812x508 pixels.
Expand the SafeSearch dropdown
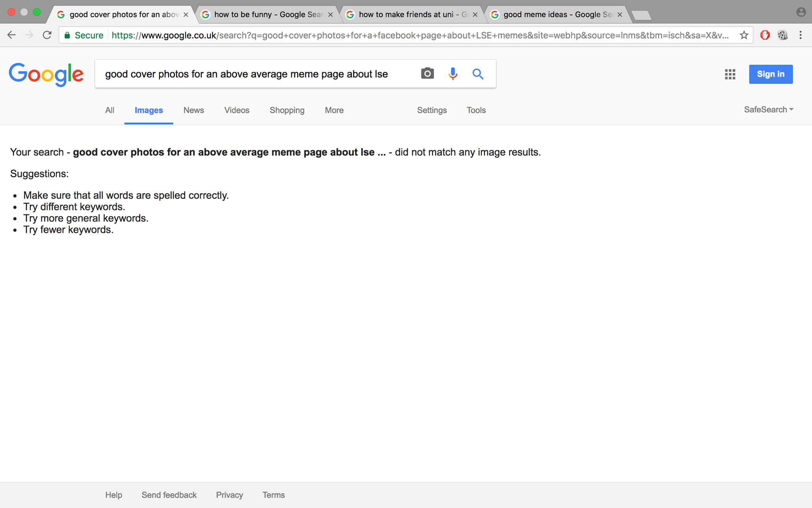pos(768,110)
